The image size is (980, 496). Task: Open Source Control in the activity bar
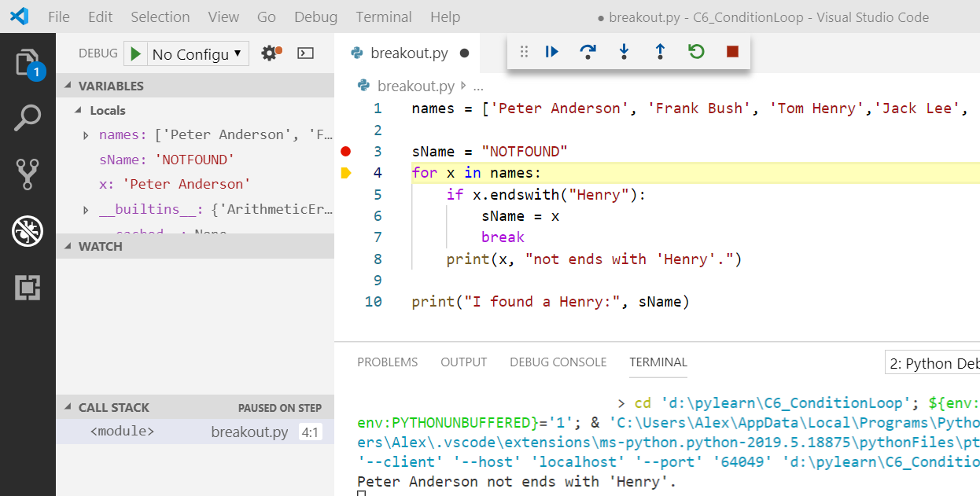pyautogui.click(x=28, y=175)
